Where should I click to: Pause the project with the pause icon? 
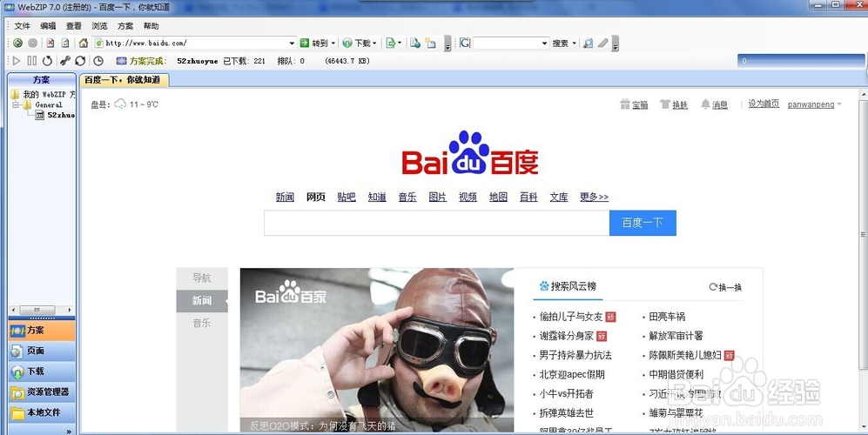(x=32, y=61)
